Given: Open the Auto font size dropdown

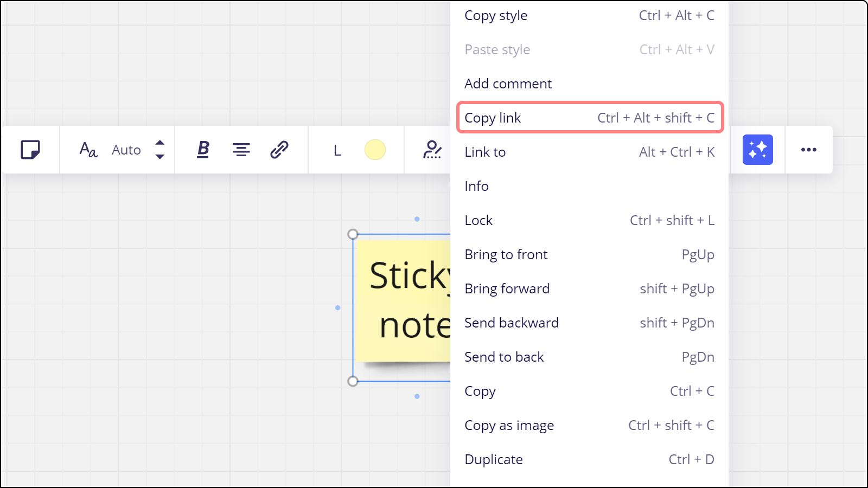Looking at the screenshot, I should pyautogui.click(x=126, y=150).
